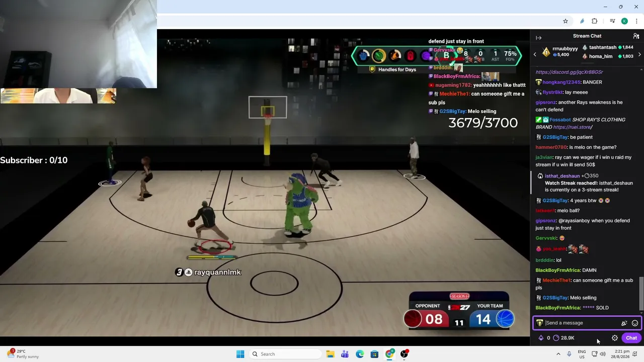Open the pen extension in Chrome toolbar
This screenshot has height=362, width=644.
582,21
